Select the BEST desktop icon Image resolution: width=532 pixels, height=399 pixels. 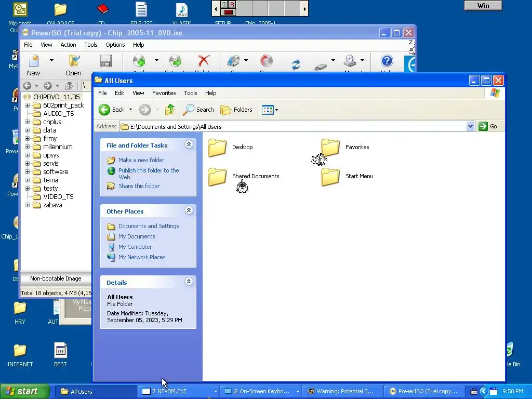(x=60, y=355)
